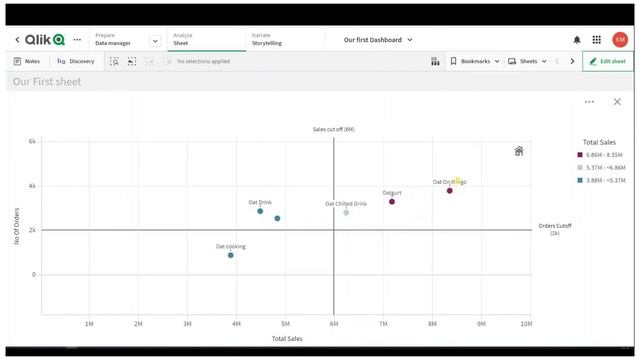Screen dimensions: 640x360
Task: Open the Notes panel
Action: tap(27, 61)
